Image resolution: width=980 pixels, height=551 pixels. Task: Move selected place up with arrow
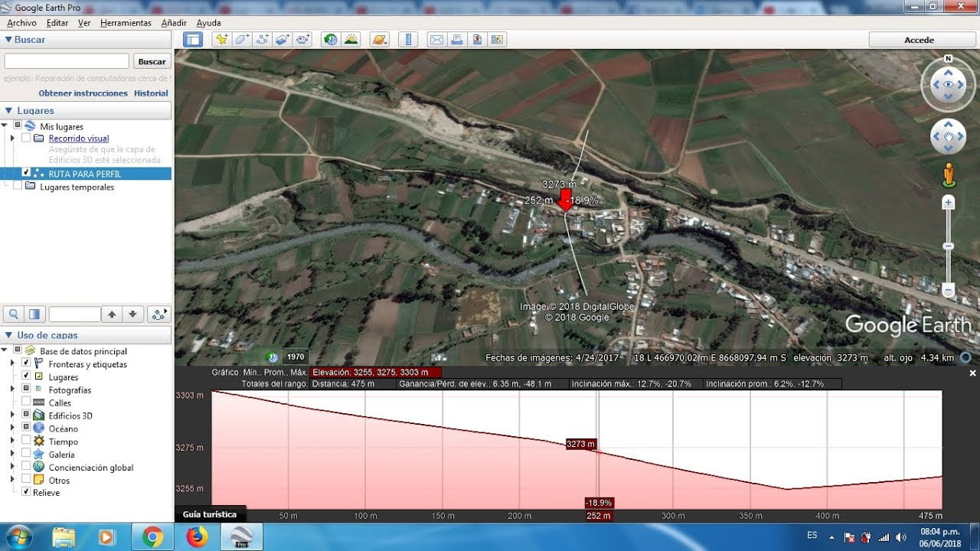[112, 314]
